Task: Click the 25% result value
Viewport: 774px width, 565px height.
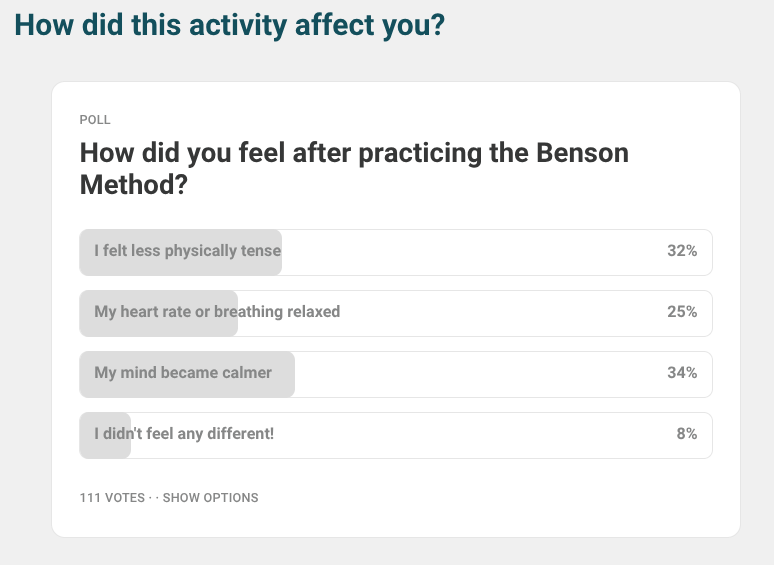Action: [x=682, y=311]
